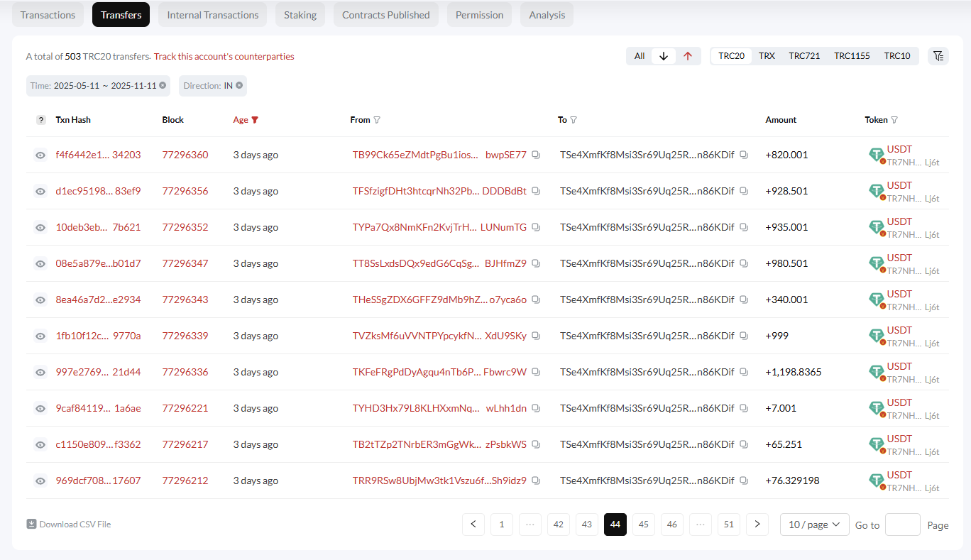
Task: Open the download CSV file icon
Action: click(31, 523)
